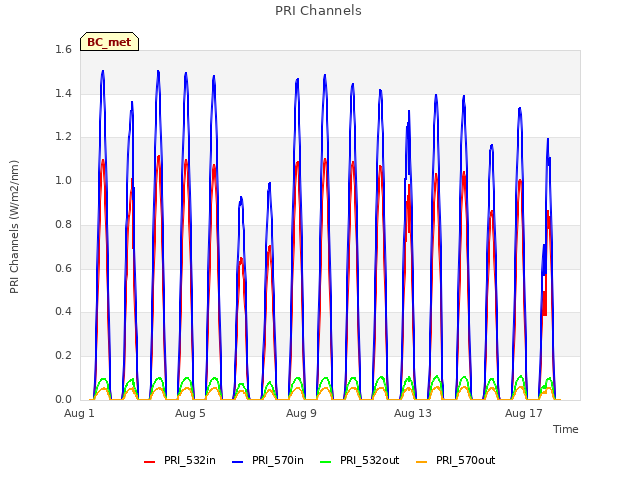
Task: Click the orange PRI_570out legend swatch
Action: [422, 462]
